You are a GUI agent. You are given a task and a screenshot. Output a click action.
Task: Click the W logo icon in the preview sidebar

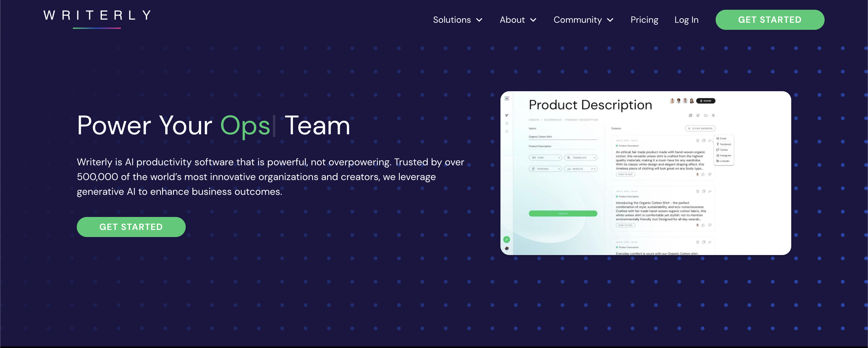507,98
